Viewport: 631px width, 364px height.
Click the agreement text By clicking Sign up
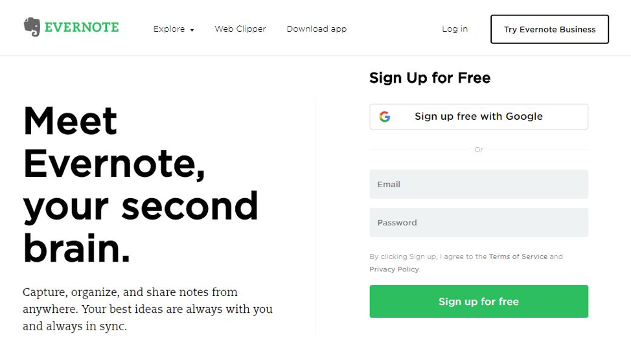point(466,263)
